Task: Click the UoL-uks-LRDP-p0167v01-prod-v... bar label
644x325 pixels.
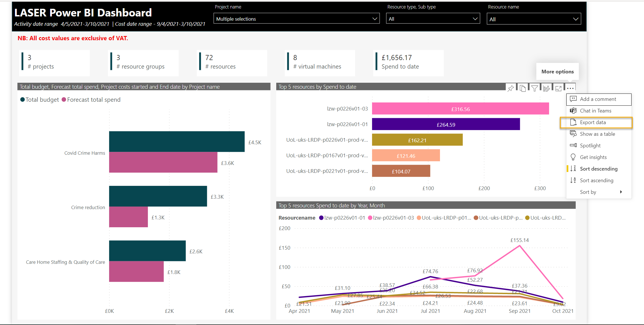Action: [x=327, y=155]
